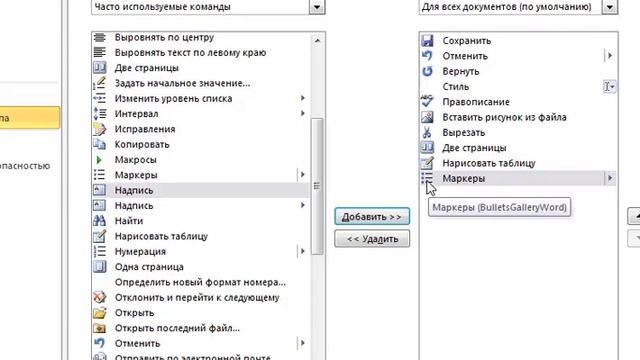This screenshot has height=360, width=640.
Task: Click the Изменить уровень списка icon
Action: tap(99, 98)
